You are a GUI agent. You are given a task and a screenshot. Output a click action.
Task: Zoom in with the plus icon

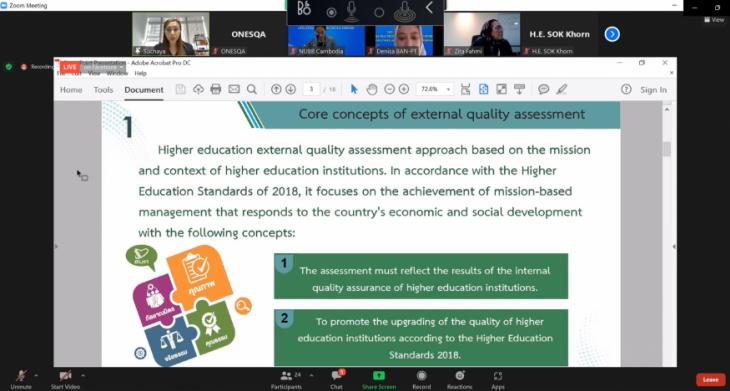pyautogui.click(x=404, y=89)
